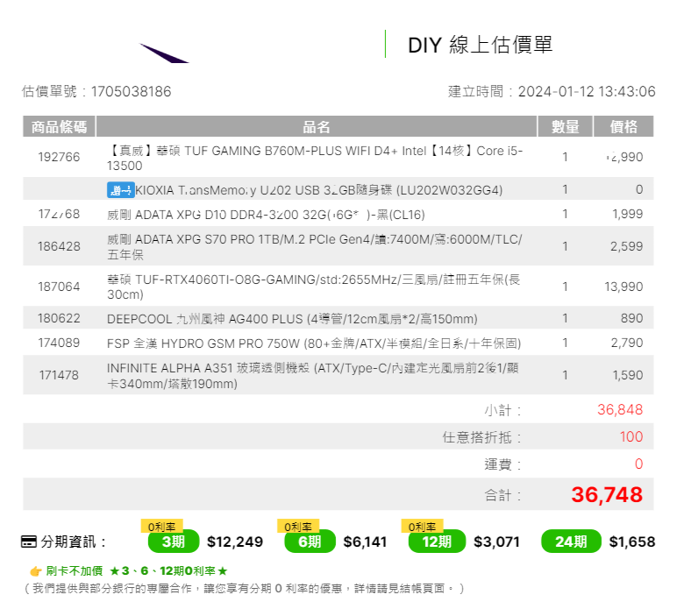Click the price 1,999
The width and height of the screenshot is (677, 616).
627,214
